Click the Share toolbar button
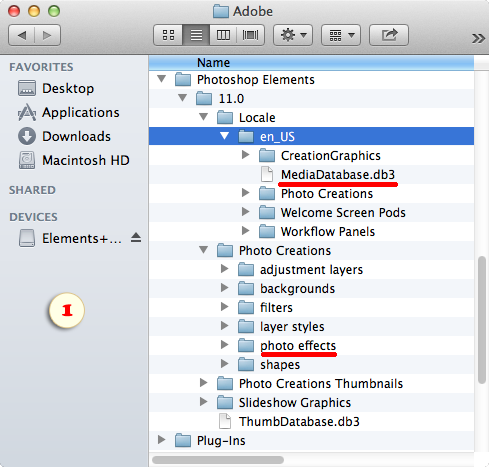The width and height of the screenshot is (489, 467). point(389,35)
